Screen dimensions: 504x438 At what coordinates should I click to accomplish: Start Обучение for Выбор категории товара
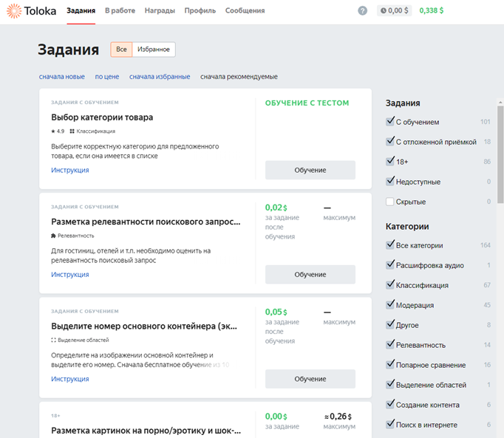click(x=310, y=170)
